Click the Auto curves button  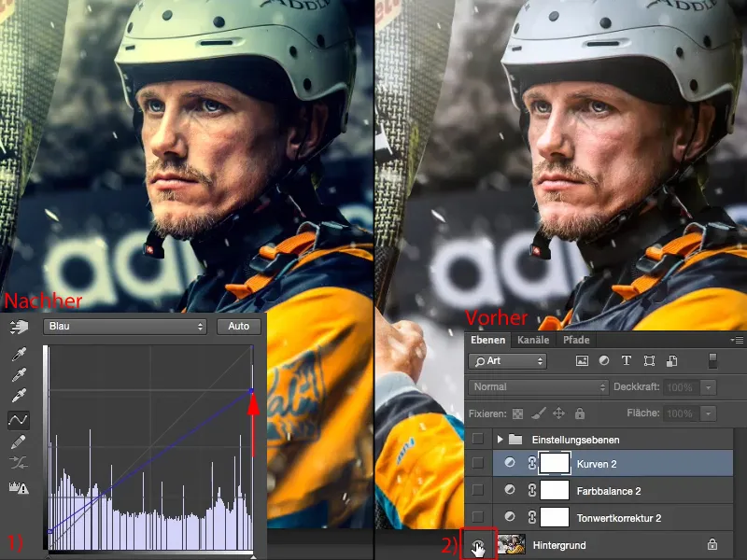point(239,326)
